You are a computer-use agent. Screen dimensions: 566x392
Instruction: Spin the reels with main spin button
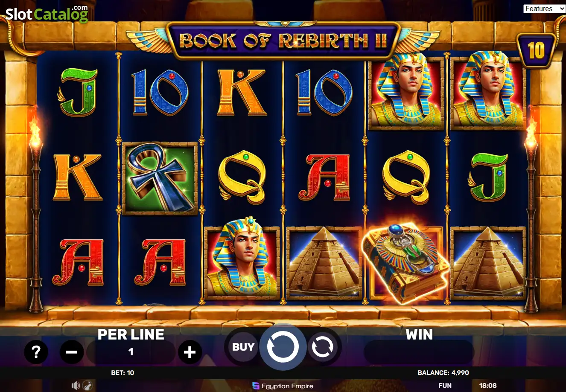point(283,347)
